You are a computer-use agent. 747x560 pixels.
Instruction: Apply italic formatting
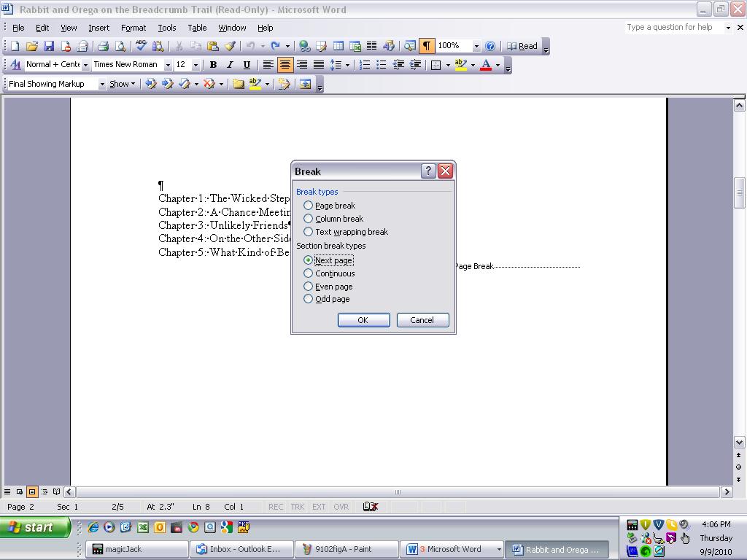point(230,65)
